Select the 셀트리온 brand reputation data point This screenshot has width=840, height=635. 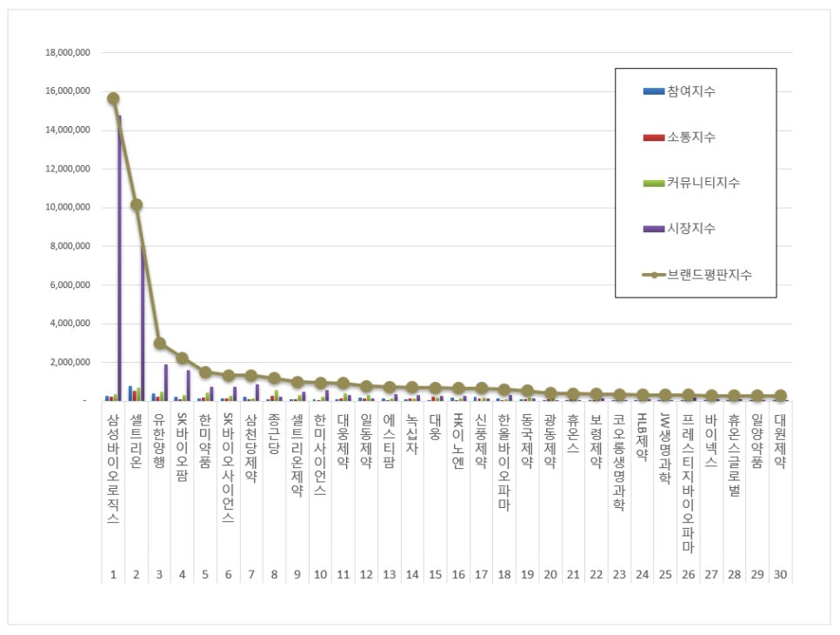(136, 205)
